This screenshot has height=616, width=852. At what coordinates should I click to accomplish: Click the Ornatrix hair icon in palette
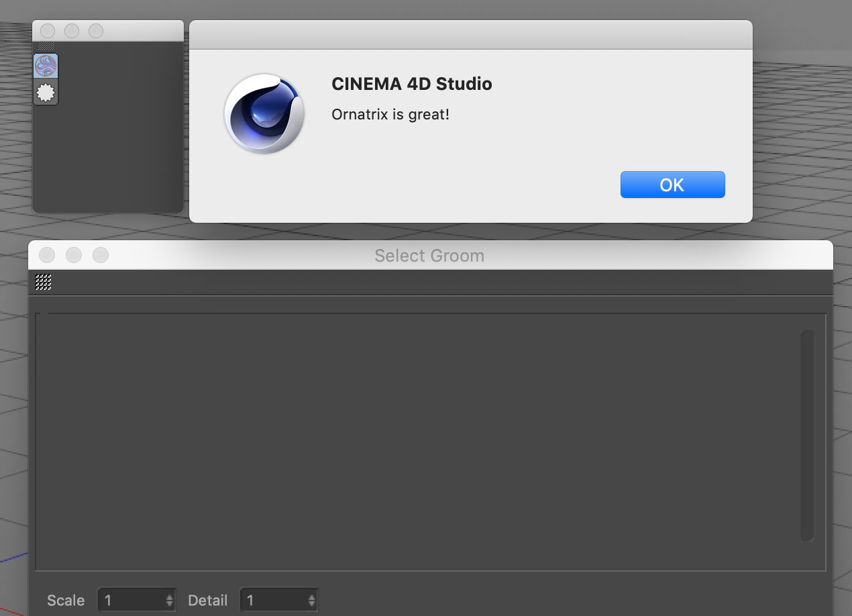46,66
